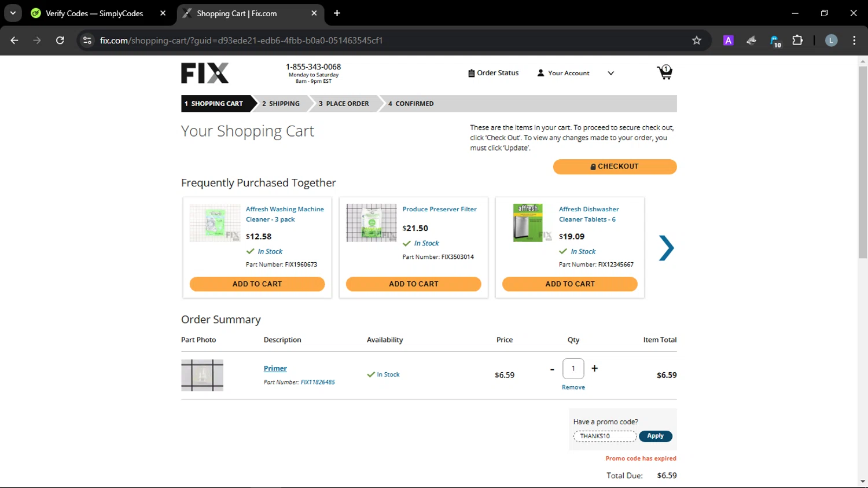Remove Primer from the cart
Screen dimensions: 868x488
[573, 387]
